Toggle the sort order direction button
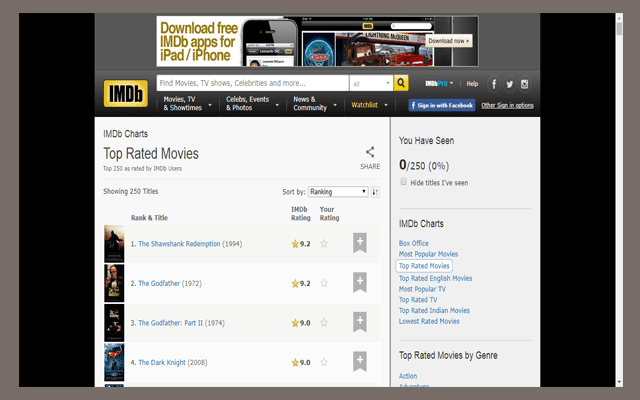Screen dimensions: 640x400 coord(376,191)
